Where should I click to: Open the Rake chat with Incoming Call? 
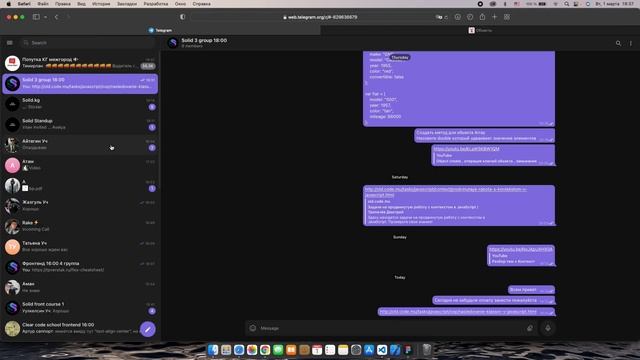tap(80, 226)
